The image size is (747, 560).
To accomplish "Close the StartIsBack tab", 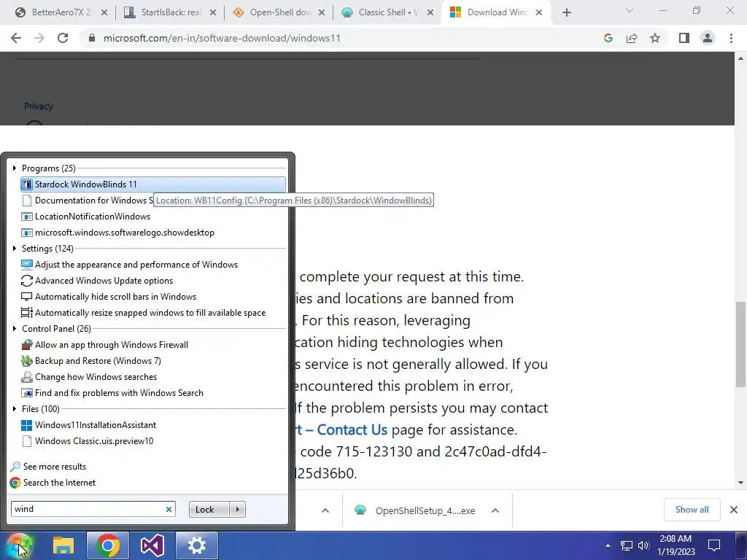I will pyautogui.click(x=213, y=13).
